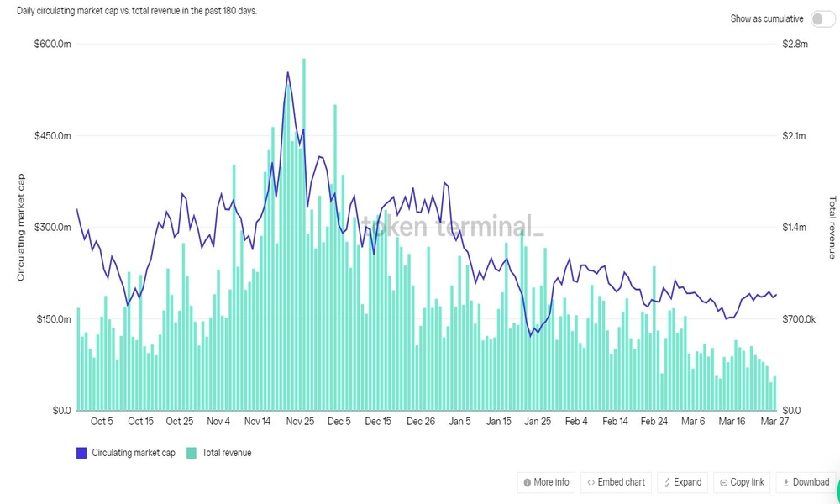The image size is (840, 504).
Task: Click the $450.0m left axis value
Action: [x=52, y=136]
